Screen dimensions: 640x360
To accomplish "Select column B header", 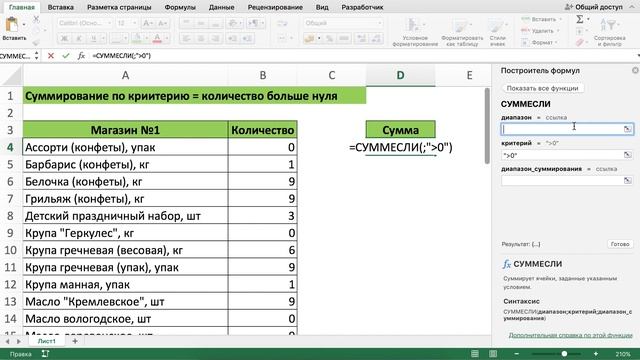I will coord(262,75).
